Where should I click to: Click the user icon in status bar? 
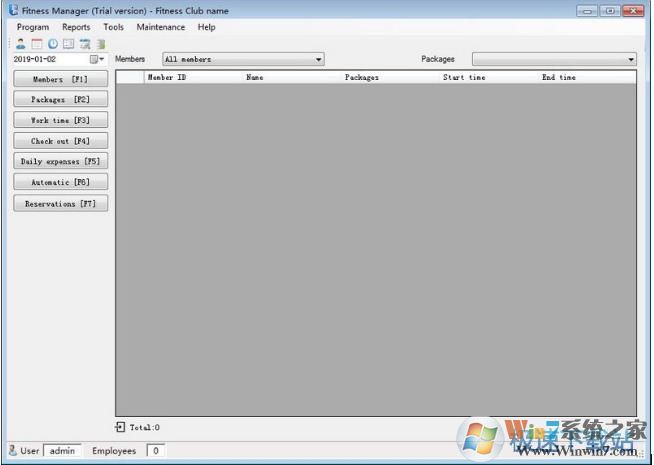click(13, 450)
